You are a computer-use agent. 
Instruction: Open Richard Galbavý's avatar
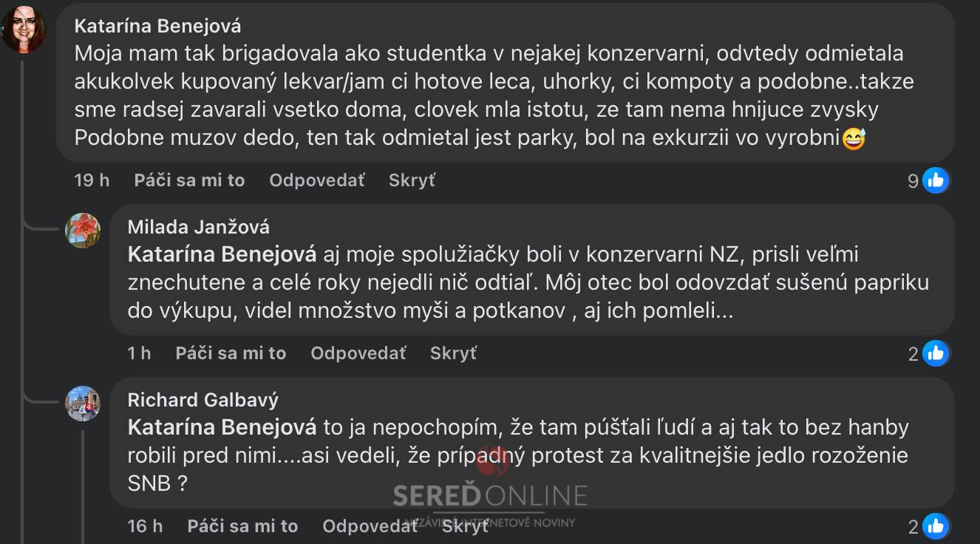83,404
